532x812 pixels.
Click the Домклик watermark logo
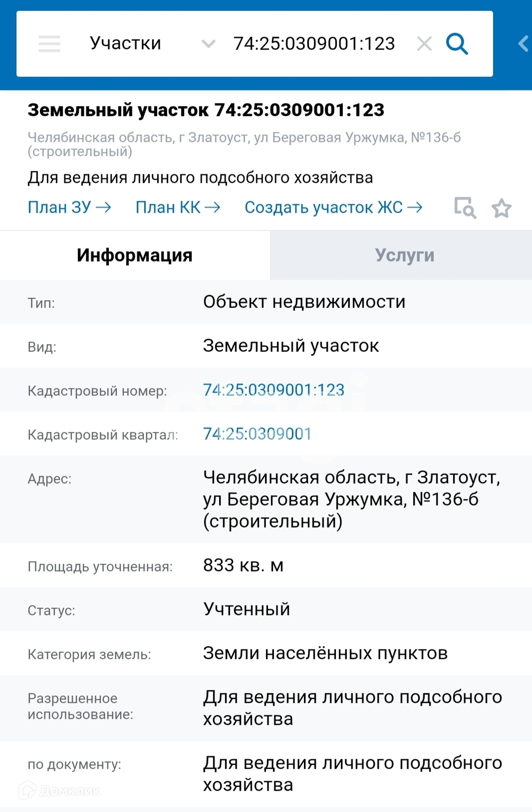[x=60, y=791]
